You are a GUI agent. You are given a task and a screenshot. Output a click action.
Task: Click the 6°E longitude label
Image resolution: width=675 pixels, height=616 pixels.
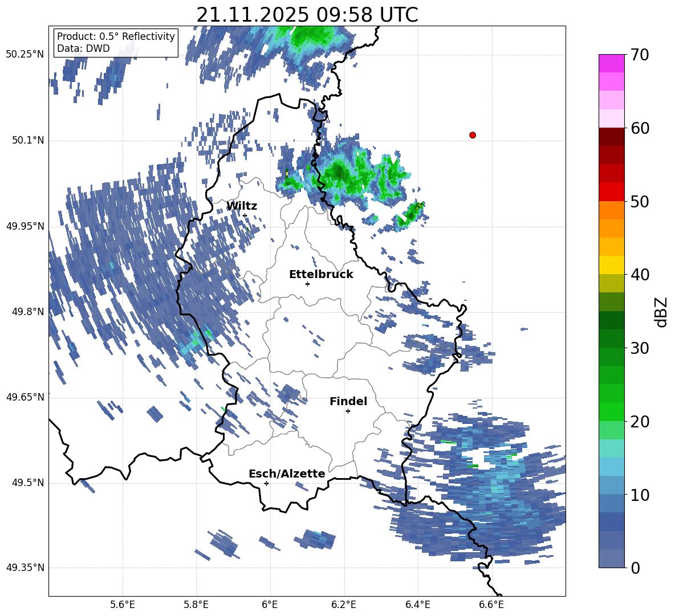pyautogui.click(x=270, y=605)
